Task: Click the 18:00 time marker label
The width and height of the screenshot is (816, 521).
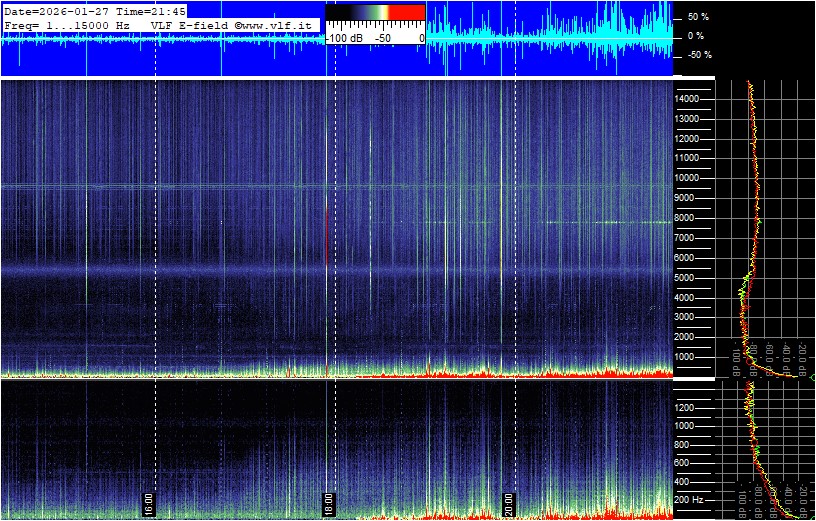Action: pyautogui.click(x=329, y=502)
